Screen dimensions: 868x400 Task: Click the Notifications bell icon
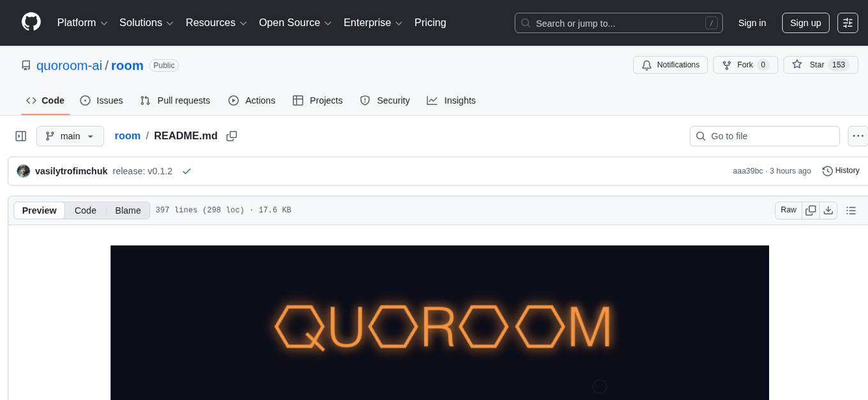pyautogui.click(x=647, y=65)
